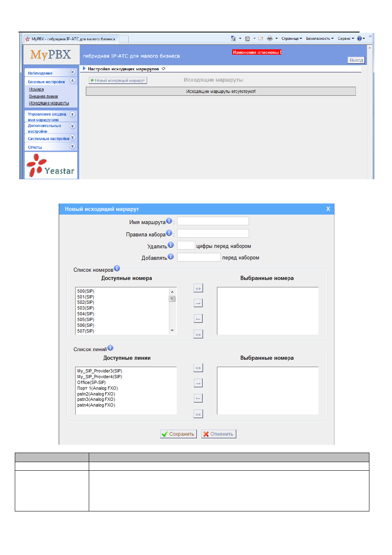Click the Имя маршрута input field

pyautogui.click(x=213, y=221)
